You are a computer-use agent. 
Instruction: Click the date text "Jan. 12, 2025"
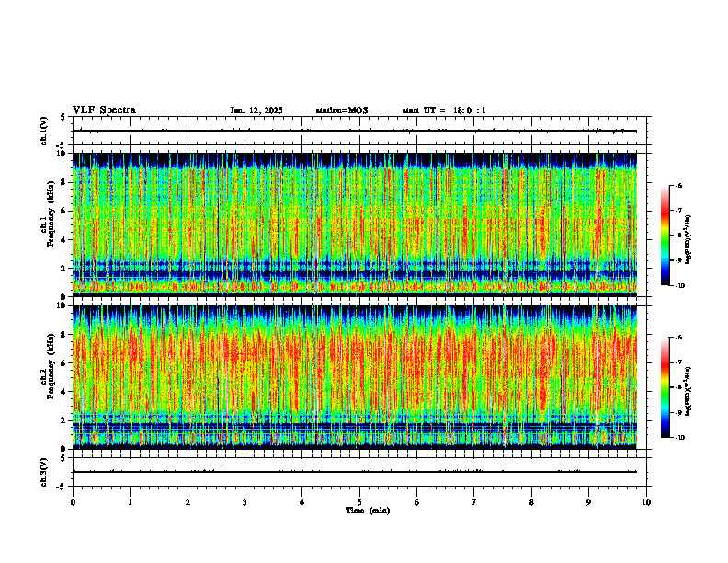point(256,110)
